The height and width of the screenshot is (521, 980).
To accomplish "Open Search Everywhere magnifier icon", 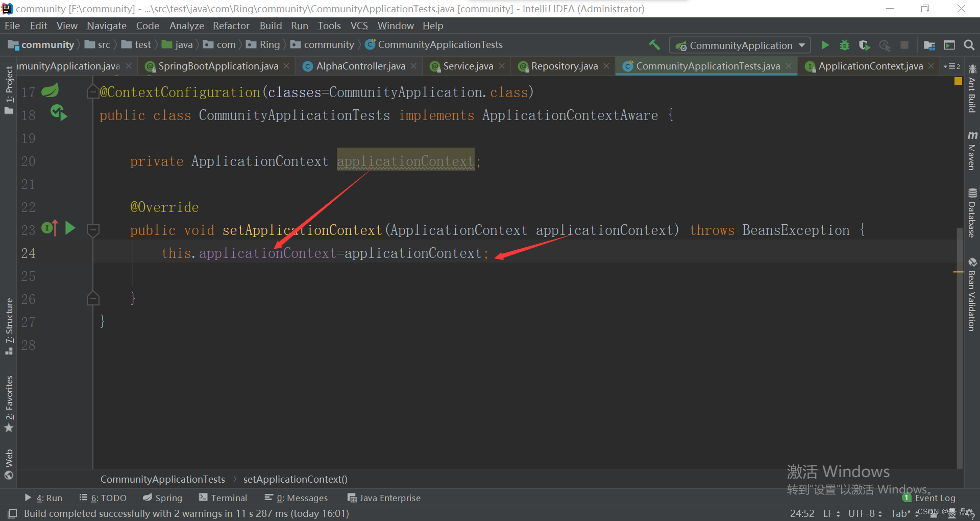I will 969,45.
